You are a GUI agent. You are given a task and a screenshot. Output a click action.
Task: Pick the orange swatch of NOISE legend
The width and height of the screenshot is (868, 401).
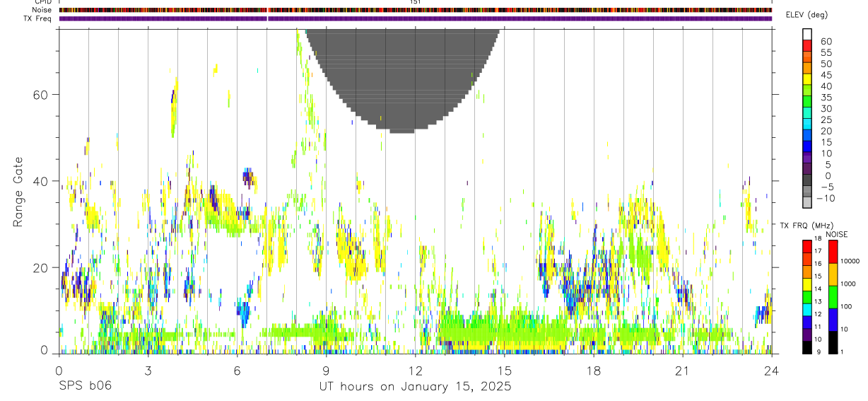833,274
